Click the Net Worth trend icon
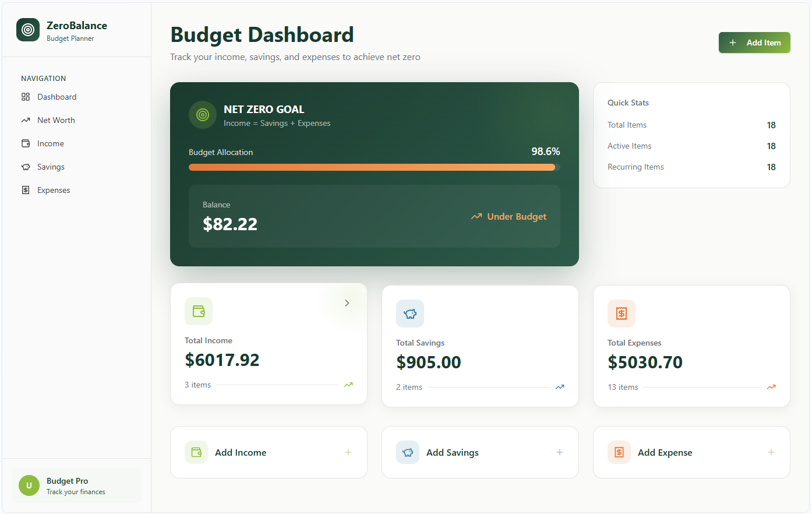 (x=26, y=120)
